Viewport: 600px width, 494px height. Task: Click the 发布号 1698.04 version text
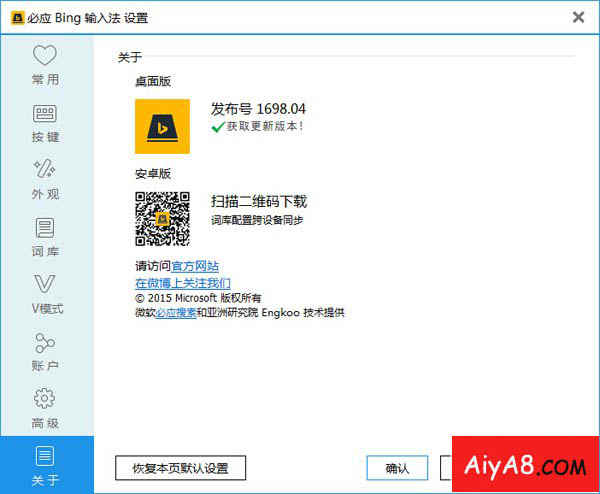[x=258, y=109]
